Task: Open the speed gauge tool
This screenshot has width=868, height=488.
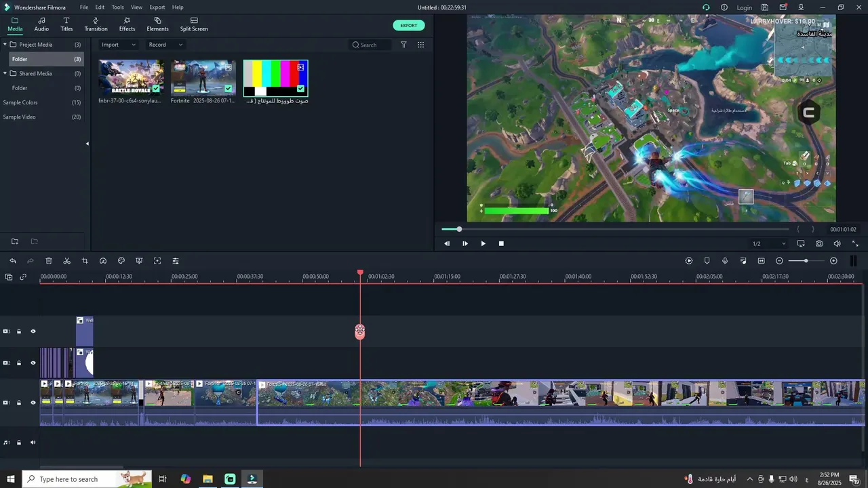Action: 103,261
